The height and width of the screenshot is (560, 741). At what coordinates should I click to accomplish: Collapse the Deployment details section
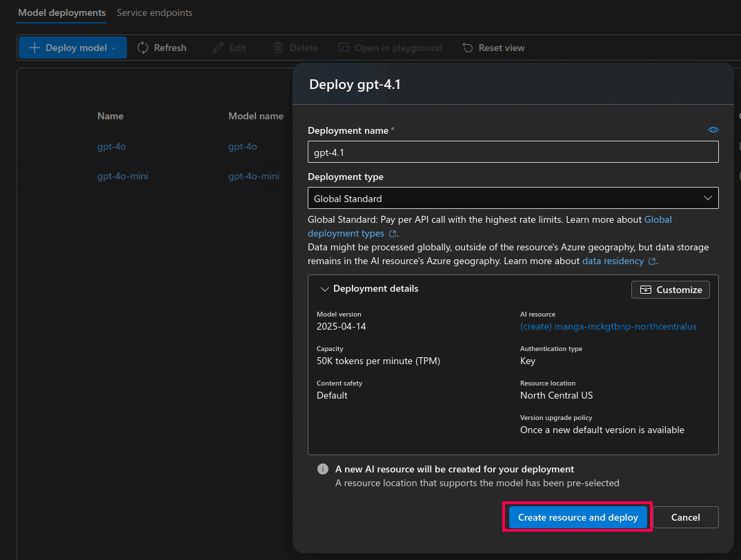[x=324, y=288]
